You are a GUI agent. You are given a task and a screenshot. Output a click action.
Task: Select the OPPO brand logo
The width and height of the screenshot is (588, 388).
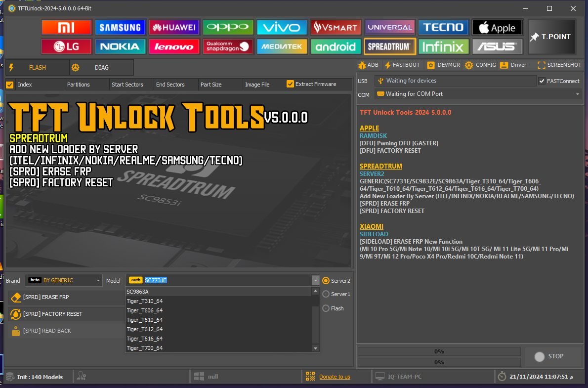tap(228, 27)
